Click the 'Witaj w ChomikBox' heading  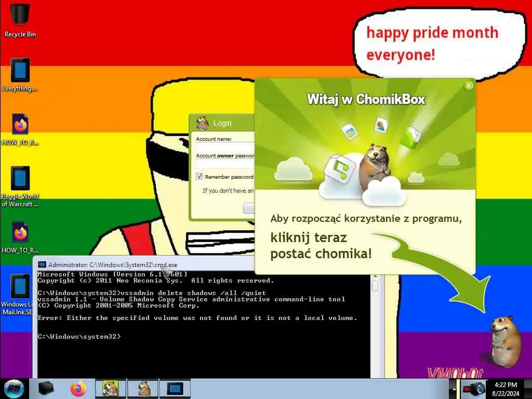(x=366, y=99)
